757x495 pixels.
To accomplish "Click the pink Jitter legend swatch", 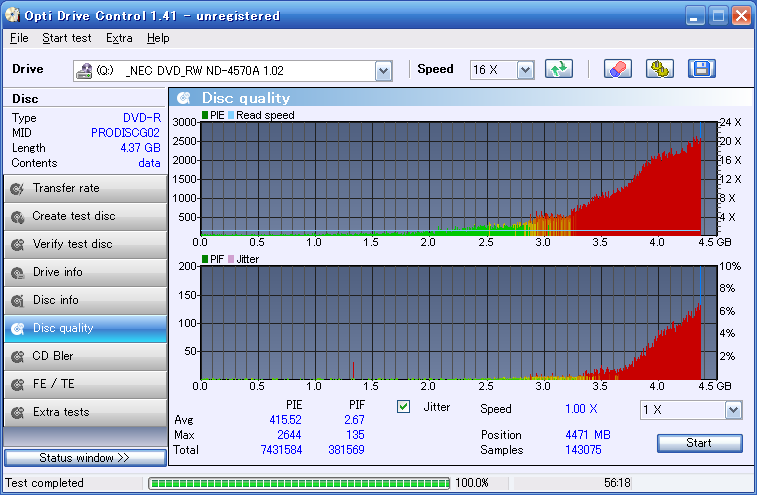I will (231, 259).
